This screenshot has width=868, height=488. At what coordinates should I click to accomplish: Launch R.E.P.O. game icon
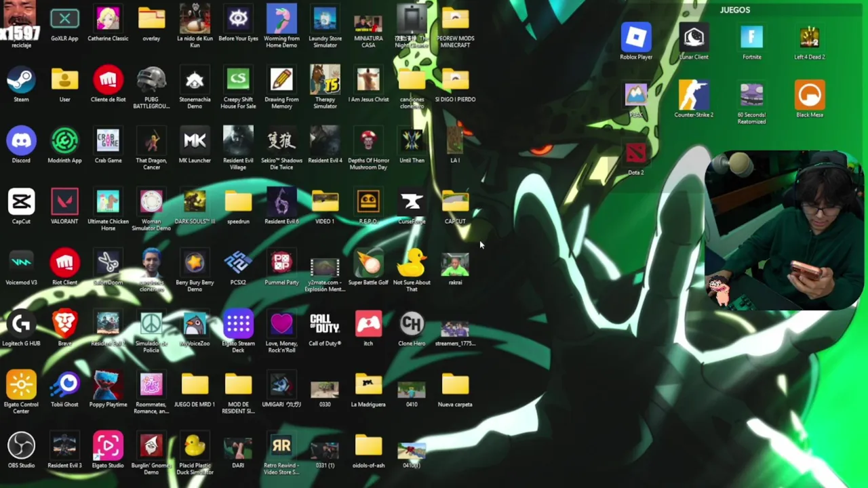(368, 202)
